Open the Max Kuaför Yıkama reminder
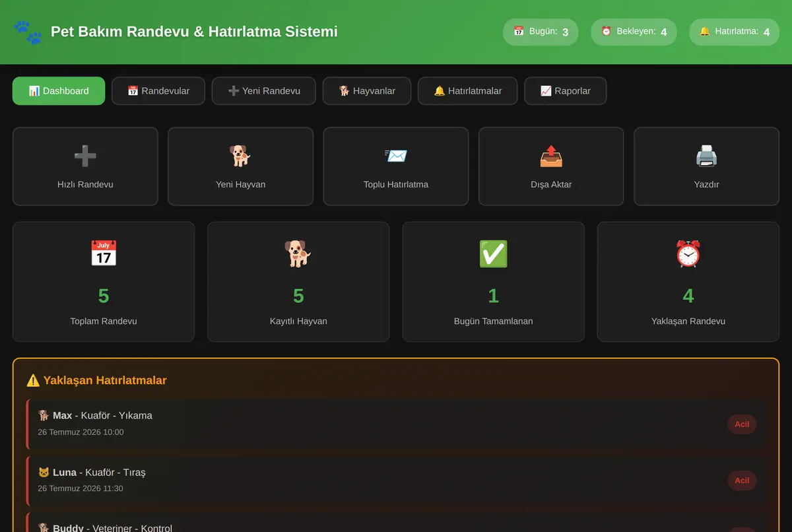Screen dimensions: 792x532 point(396,424)
